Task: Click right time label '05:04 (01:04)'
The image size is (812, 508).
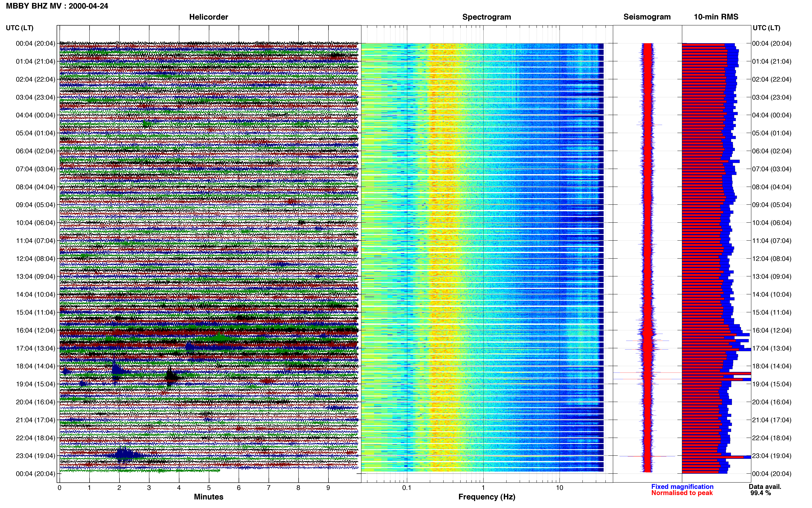Action: [772, 133]
